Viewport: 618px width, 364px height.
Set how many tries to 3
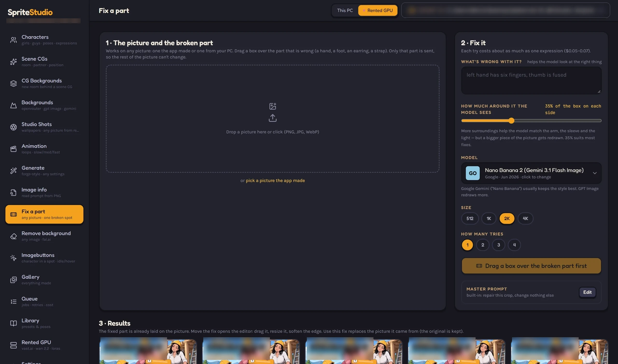499,245
